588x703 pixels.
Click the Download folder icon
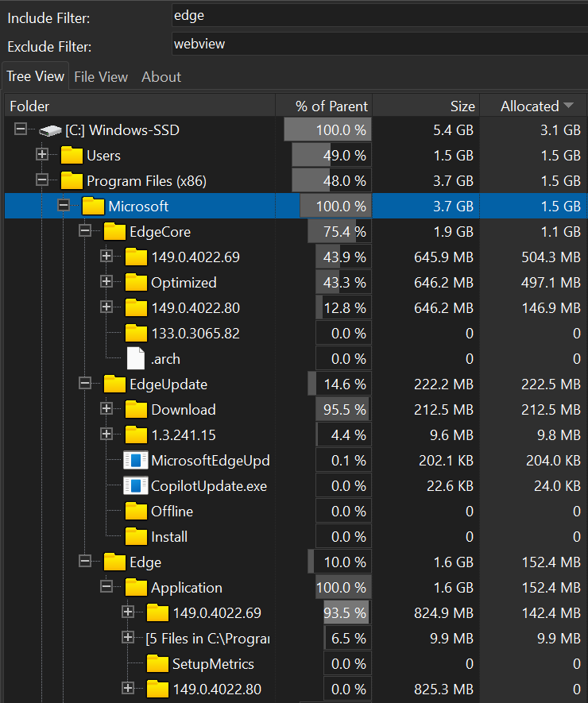click(x=137, y=410)
